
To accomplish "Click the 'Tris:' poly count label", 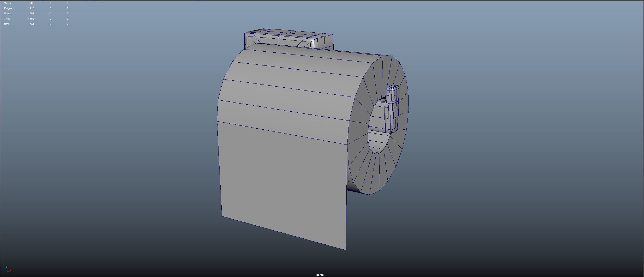I will [7, 19].
